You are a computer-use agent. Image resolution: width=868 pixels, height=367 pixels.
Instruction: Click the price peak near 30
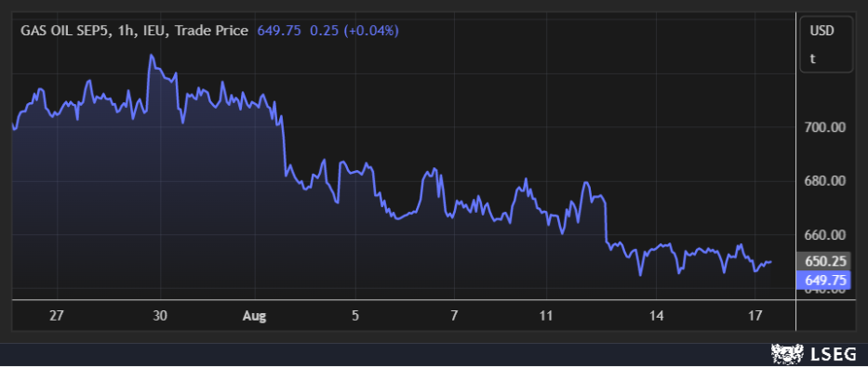click(151, 55)
